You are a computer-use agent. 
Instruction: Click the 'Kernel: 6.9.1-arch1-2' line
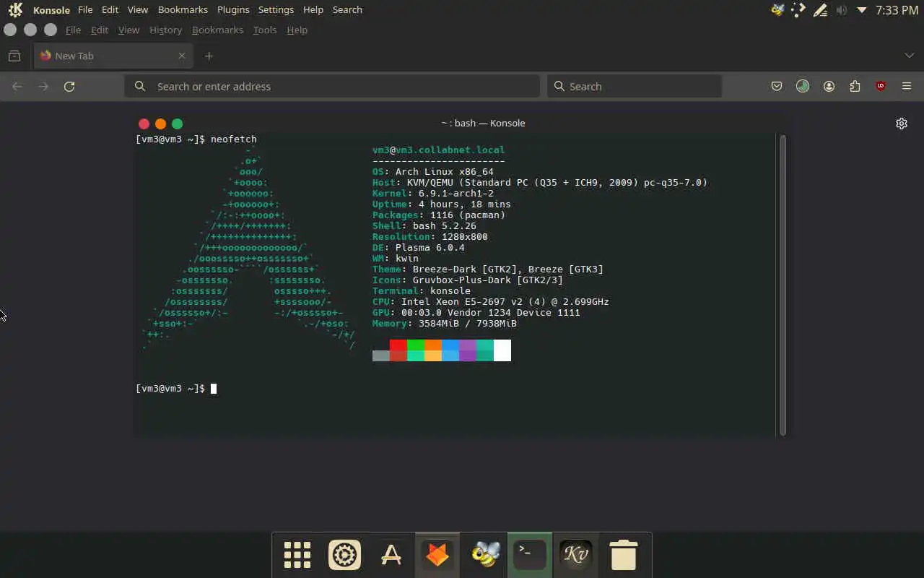(x=433, y=193)
